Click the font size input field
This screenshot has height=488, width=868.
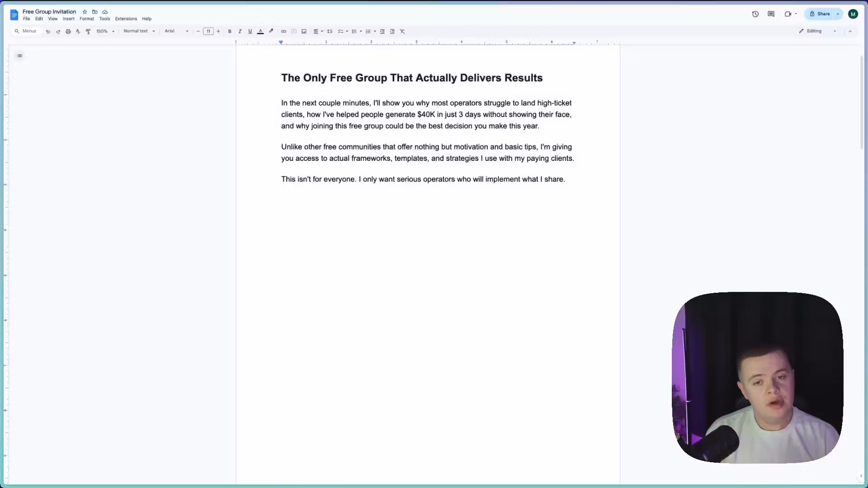(208, 32)
